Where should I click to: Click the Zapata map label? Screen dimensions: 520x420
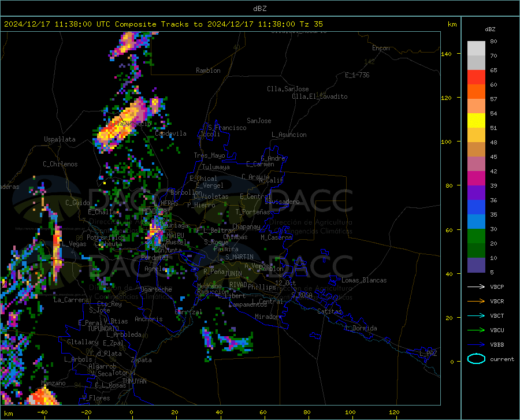click(x=142, y=360)
